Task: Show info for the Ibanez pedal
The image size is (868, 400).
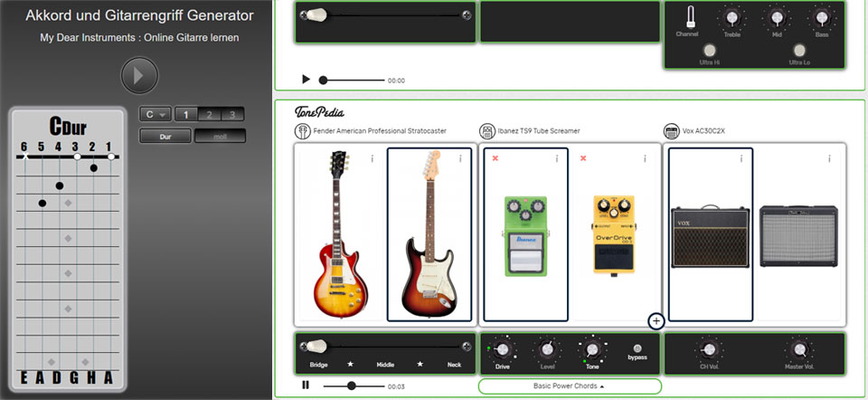Action: pos(556,158)
